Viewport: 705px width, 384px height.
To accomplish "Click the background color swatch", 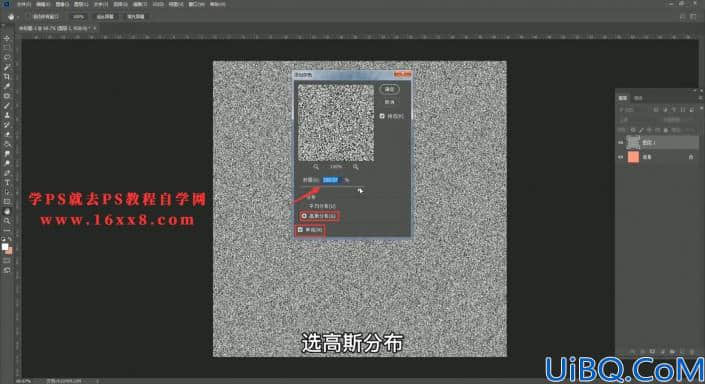I will point(9,251).
